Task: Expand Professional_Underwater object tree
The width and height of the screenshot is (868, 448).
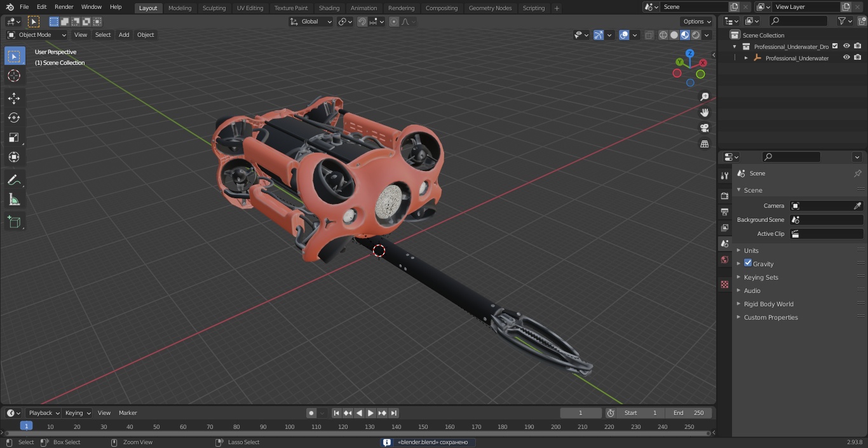Action: coord(746,58)
